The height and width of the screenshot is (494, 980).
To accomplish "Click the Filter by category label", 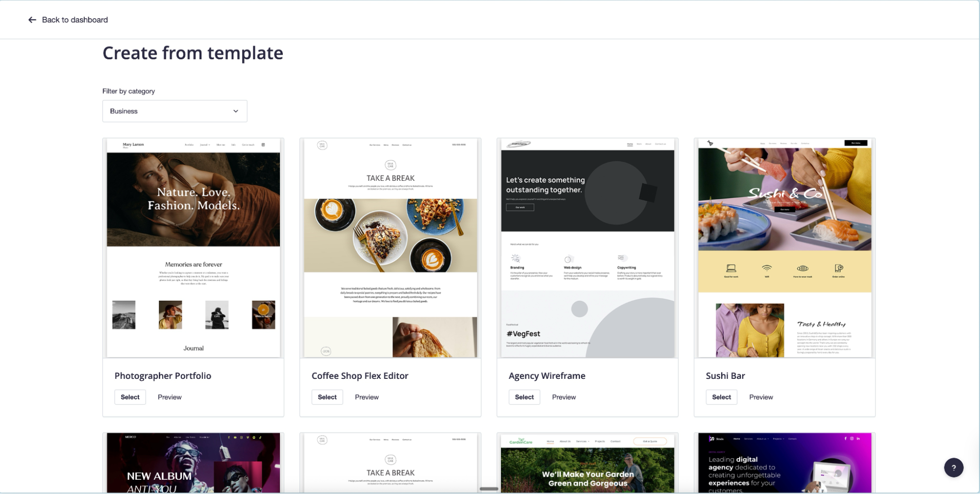I will pos(128,91).
